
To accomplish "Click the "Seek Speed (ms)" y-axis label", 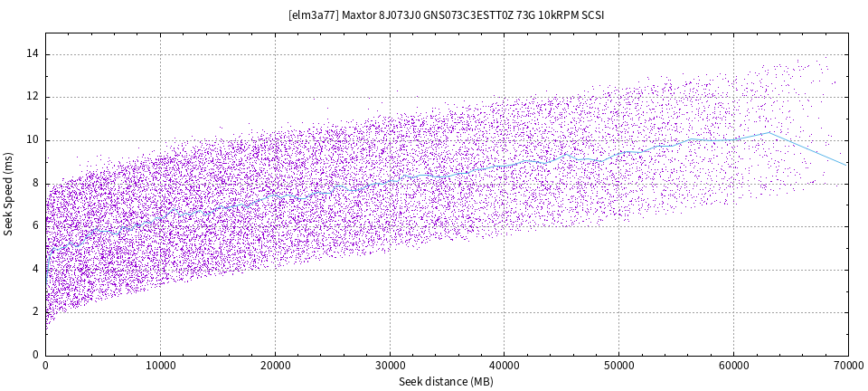I will [x=9, y=194].
